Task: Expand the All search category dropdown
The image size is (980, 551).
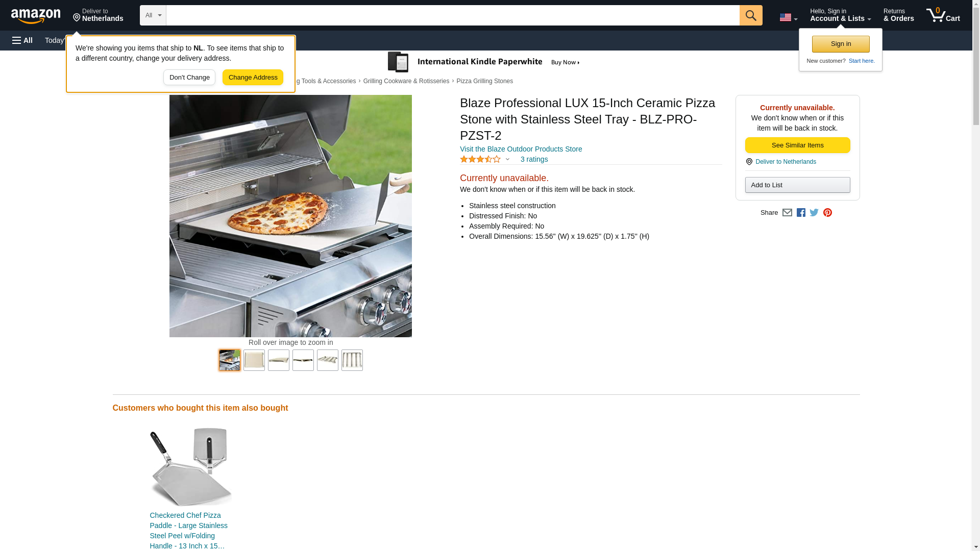Action: [153, 15]
